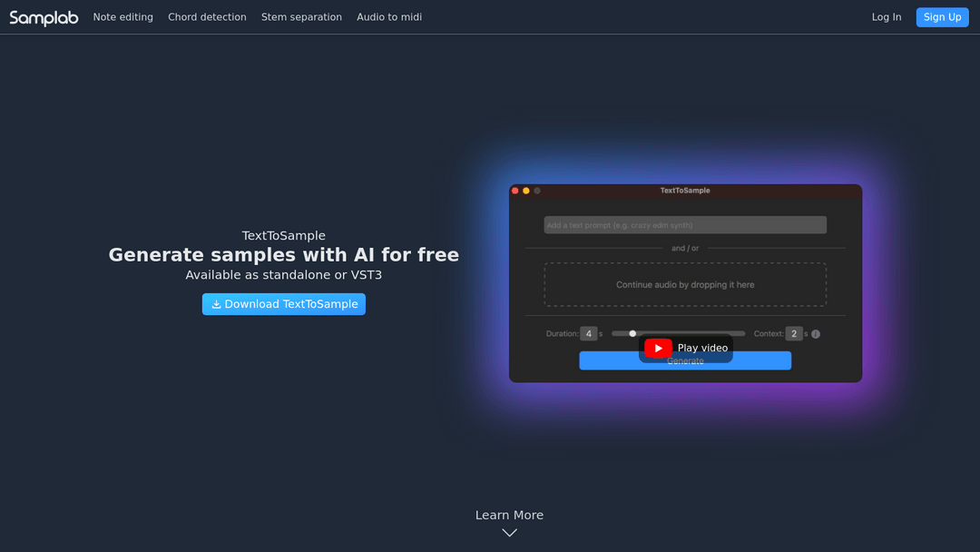Image resolution: width=980 pixels, height=552 pixels.
Task: Click the Learn More down chevron
Action: (509, 533)
